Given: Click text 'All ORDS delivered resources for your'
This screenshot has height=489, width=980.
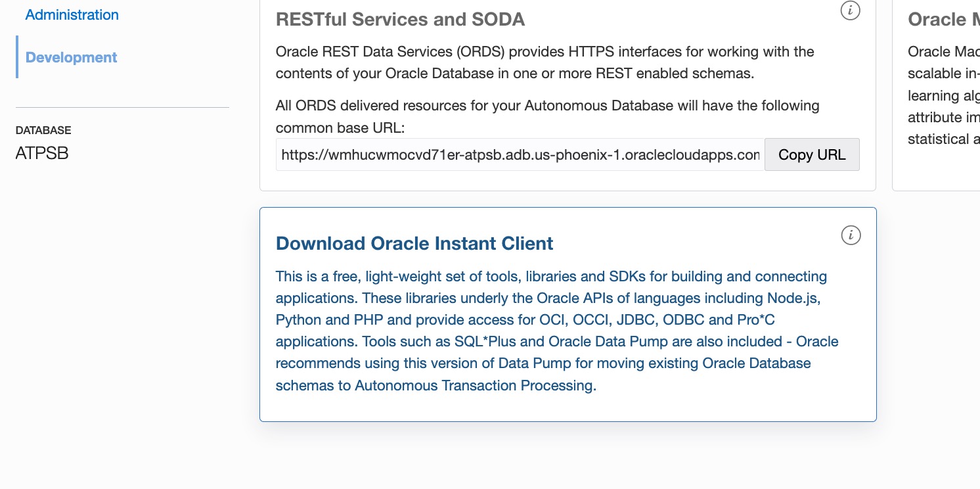Looking at the screenshot, I should [398, 105].
